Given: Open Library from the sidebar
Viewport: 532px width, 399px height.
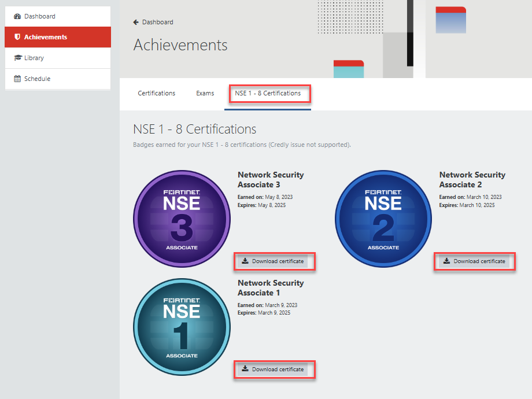Looking at the screenshot, I should pyautogui.click(x=58, y=58).
